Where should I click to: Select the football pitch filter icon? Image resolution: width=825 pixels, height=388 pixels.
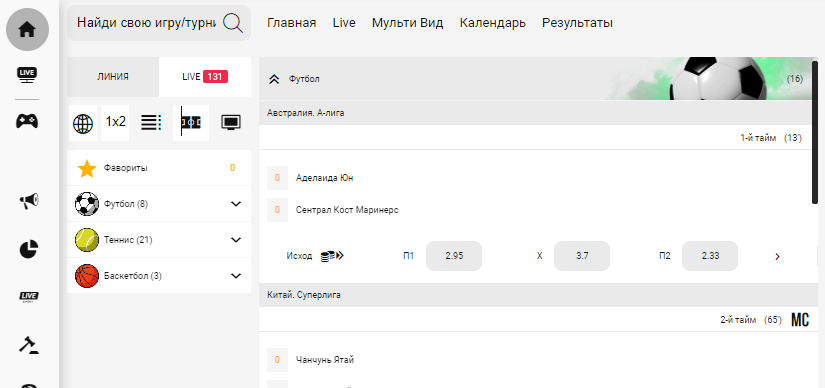pyautogui.click(x=191, y=123)
